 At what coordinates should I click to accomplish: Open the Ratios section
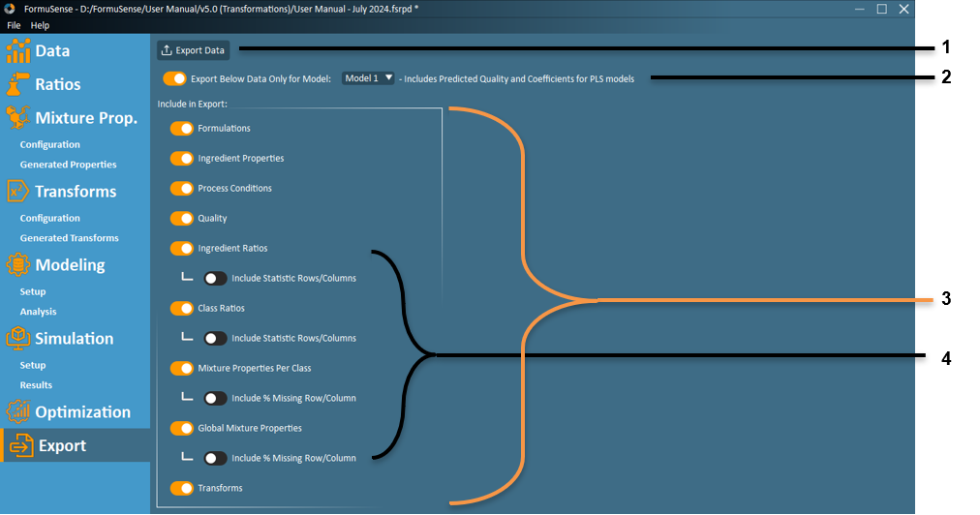58,84
